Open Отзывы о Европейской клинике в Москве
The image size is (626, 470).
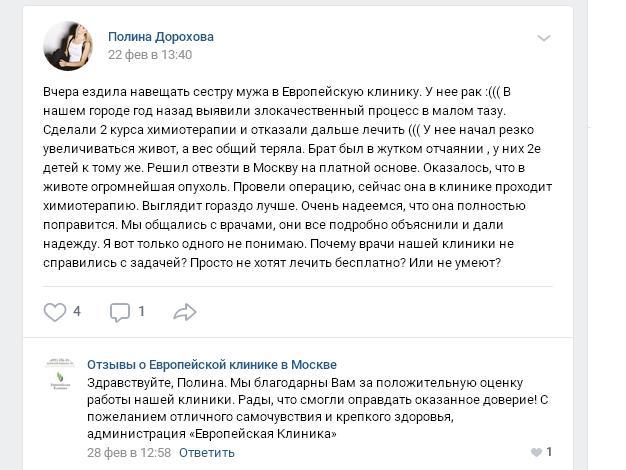(x=211, y=365)
